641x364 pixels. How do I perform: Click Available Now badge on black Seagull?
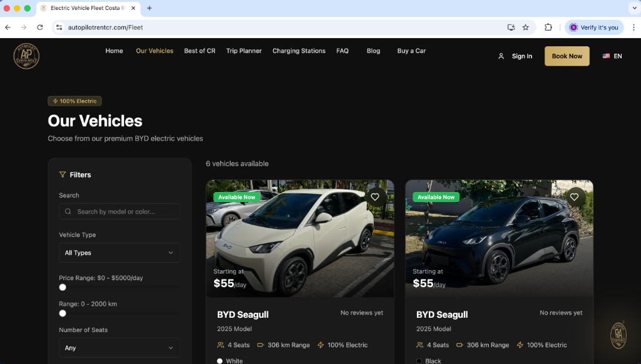click(436, 197)
